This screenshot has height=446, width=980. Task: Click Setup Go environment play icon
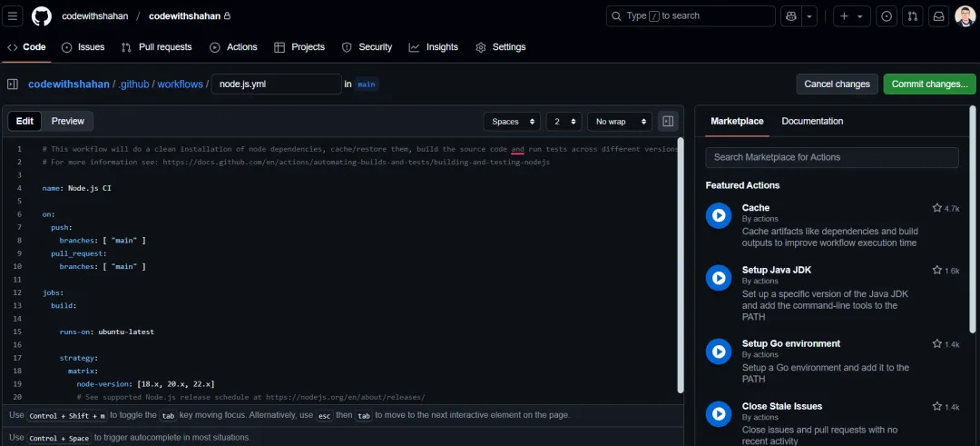719,352
